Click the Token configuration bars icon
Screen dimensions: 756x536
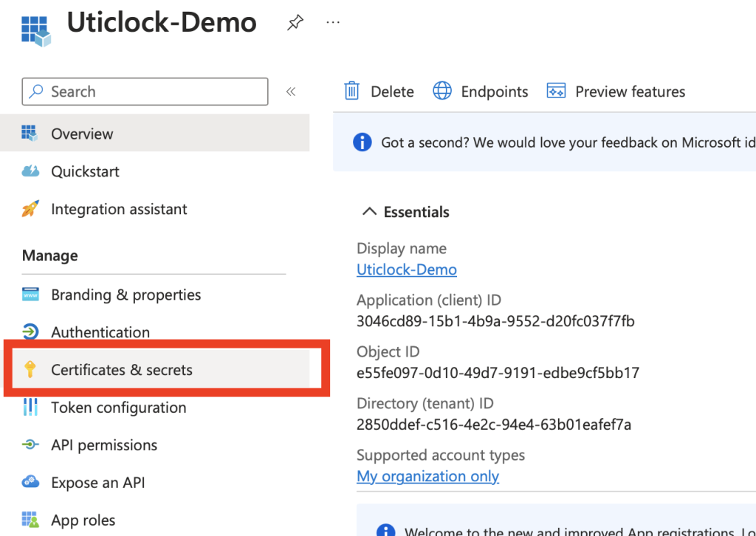pos(30,408)
